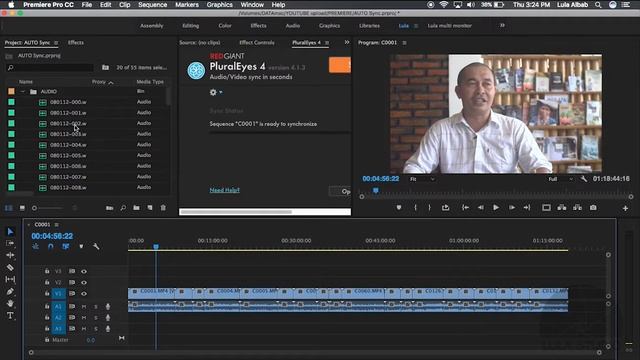Image resolution: width=640 pixels, height=360 pixels.
Task: Click the Export Frame camera icon
Action: pos(593,208)
